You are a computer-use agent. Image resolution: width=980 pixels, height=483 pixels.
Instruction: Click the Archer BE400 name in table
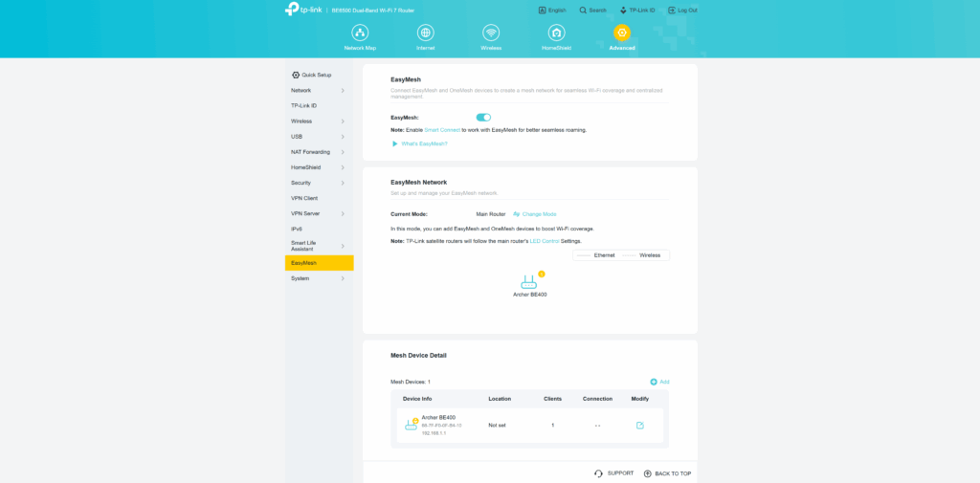(x=438, y=417)
